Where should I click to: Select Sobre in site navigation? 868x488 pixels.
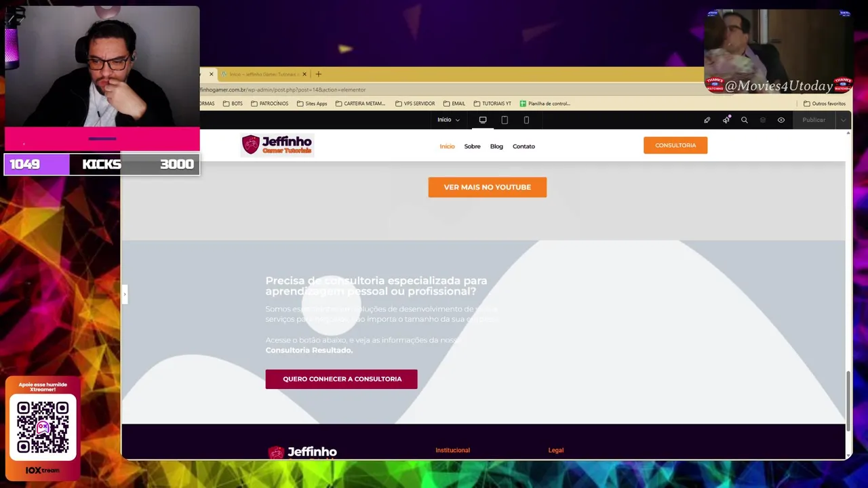[472, 146]
